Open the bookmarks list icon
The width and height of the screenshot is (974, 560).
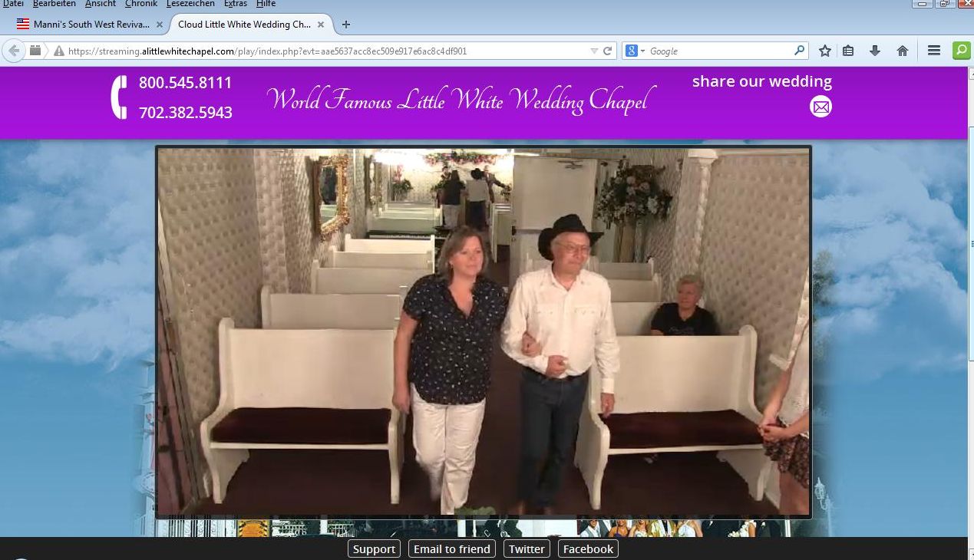click(x=848, y=51)
